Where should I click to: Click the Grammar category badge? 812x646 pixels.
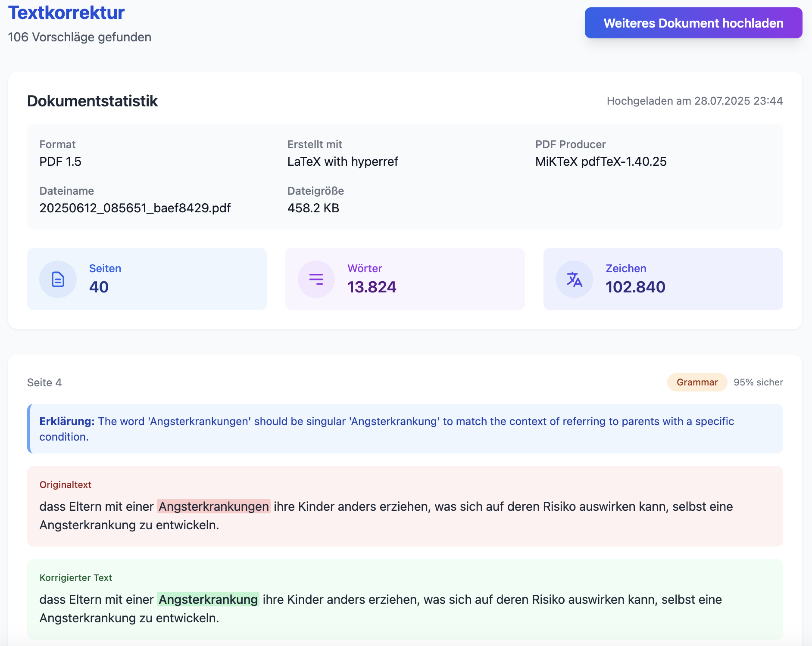click(697, 382)
